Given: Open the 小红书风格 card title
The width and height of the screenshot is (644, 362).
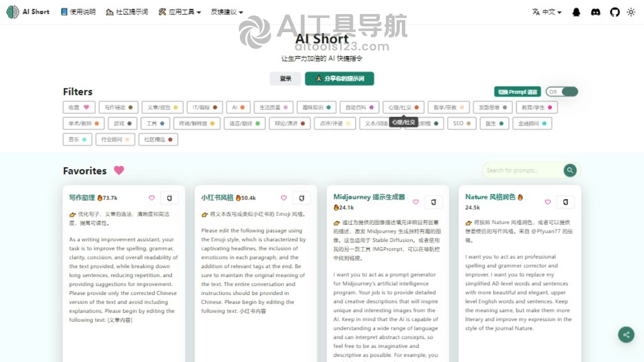Looking at the screenshot, I should 217,197.
